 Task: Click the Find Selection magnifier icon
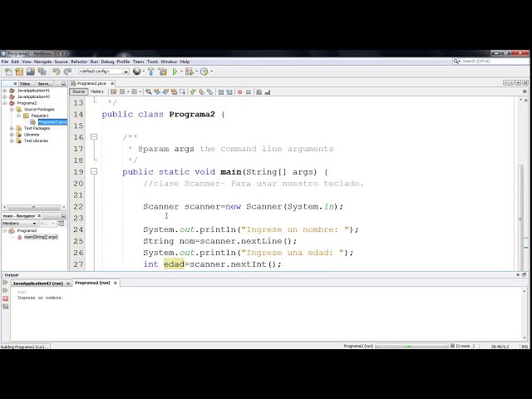[x=148, y=92]
